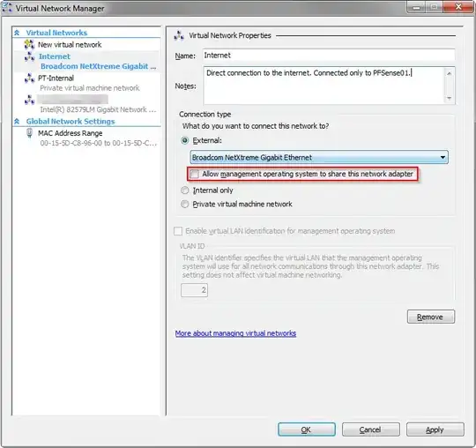Click the Notes scrollbar down arrow
The width and height of the screenshot is (476, 448).
coord(450,98)
